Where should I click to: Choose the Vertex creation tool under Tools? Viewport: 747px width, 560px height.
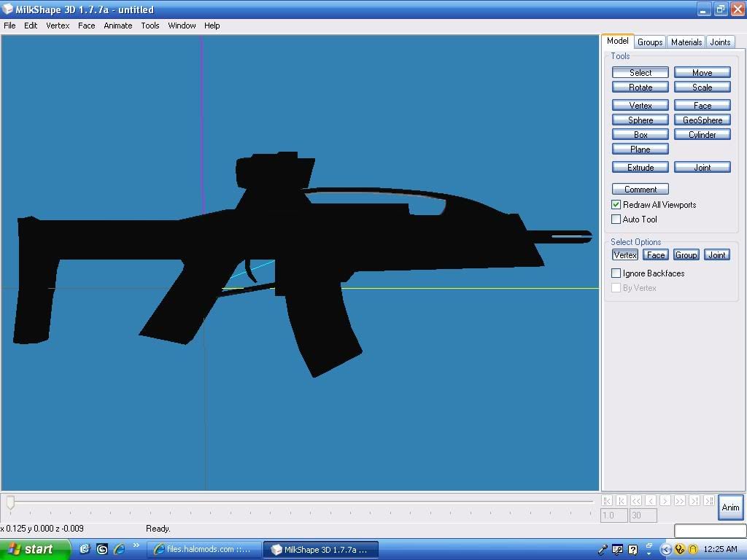(x=640, y=105)
